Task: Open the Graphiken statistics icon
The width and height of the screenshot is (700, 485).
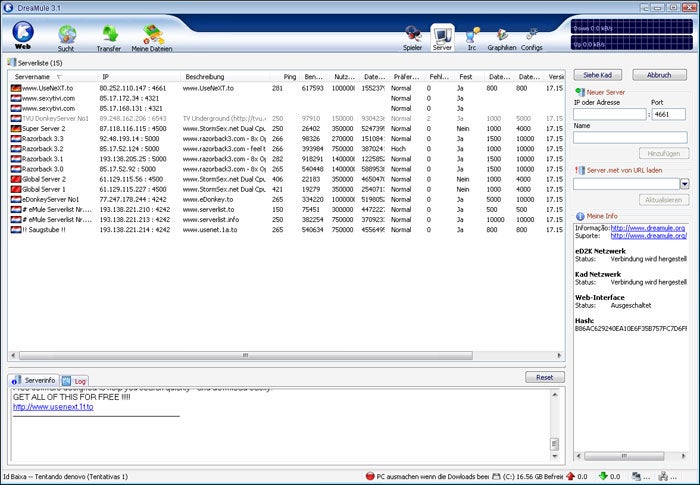Action: [502, 38]
